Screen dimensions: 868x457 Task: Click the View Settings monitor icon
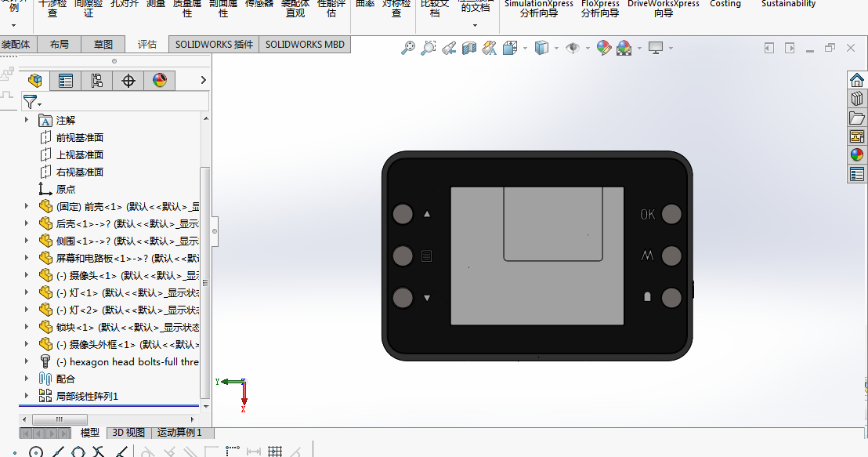[656, 48]
